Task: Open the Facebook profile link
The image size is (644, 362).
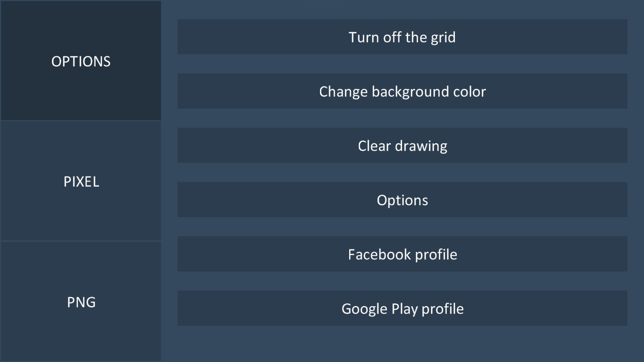Action: [402, 254]
